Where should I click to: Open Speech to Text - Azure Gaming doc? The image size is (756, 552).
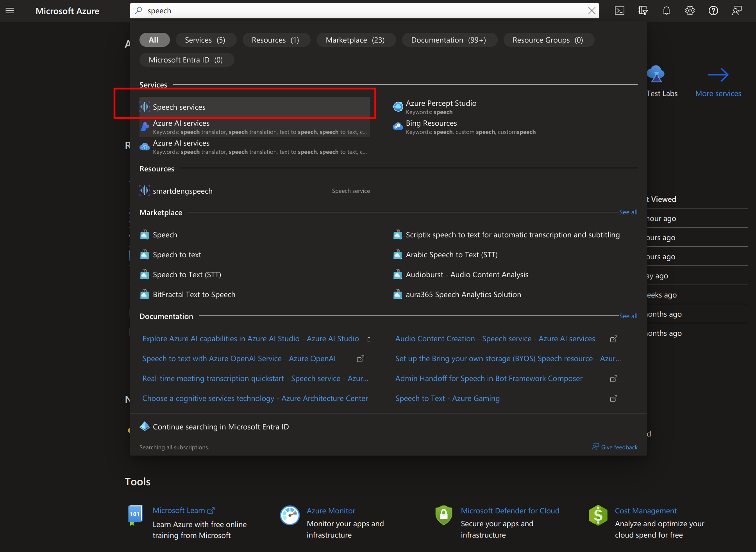tap(447, 398)
